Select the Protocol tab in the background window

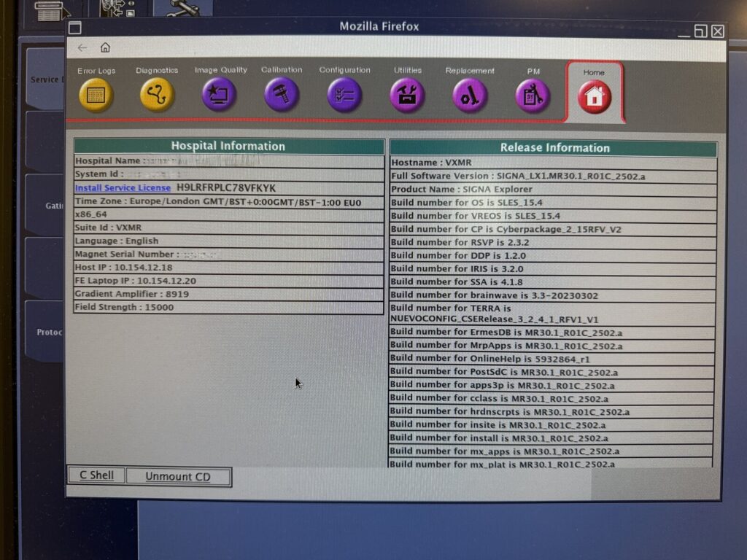pos(44,332)
